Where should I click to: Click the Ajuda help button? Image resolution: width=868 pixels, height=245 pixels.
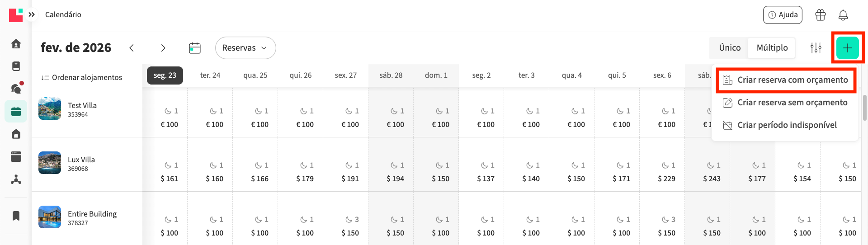pyautogui.click(x=783, y=15)
